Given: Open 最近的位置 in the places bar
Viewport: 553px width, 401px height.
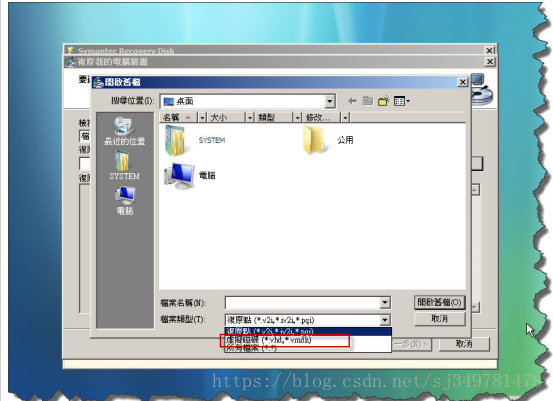Looking at the screenshot, I should click(x=124, y=131).
